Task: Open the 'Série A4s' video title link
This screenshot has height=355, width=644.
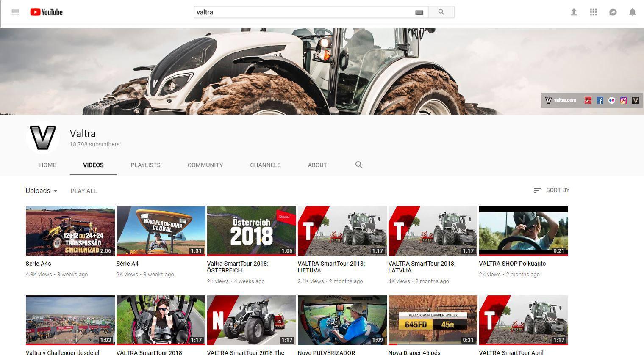Action: [x=39, y=264]
